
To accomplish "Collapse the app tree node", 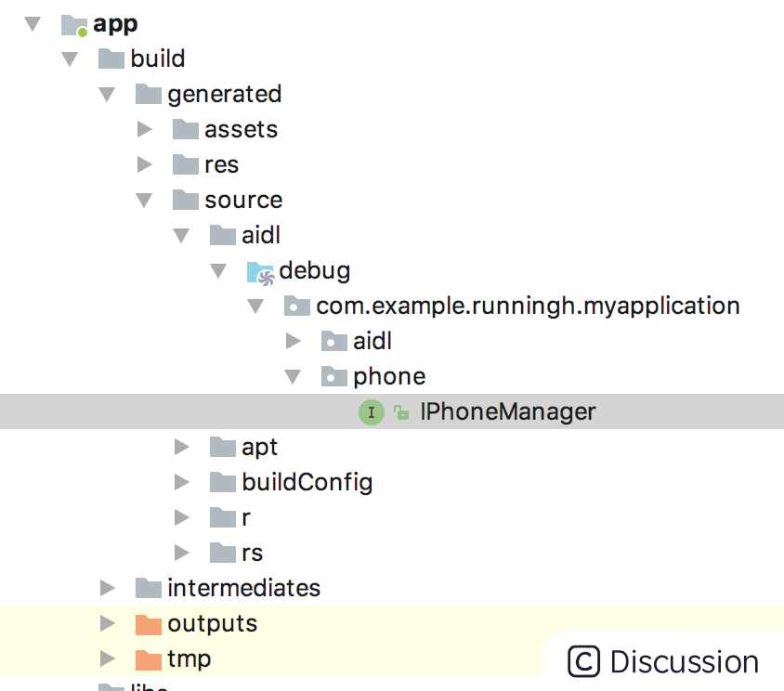I will (x=33, y=24).
